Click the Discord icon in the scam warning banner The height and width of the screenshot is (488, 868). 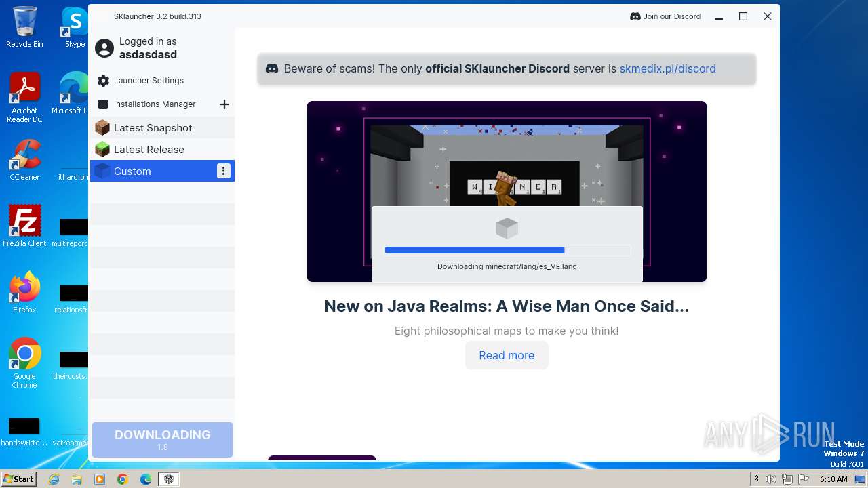click(x=272, y=68)
